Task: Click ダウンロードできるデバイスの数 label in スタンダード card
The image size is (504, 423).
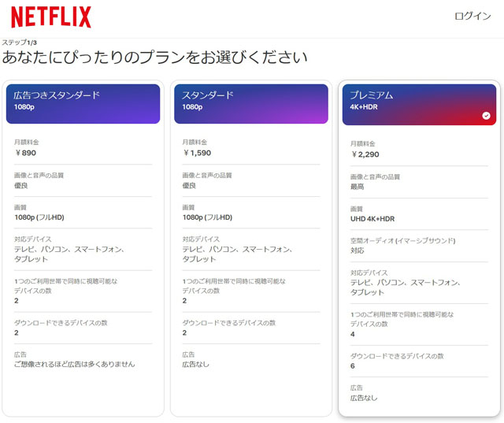Action: tap(229, 323)
